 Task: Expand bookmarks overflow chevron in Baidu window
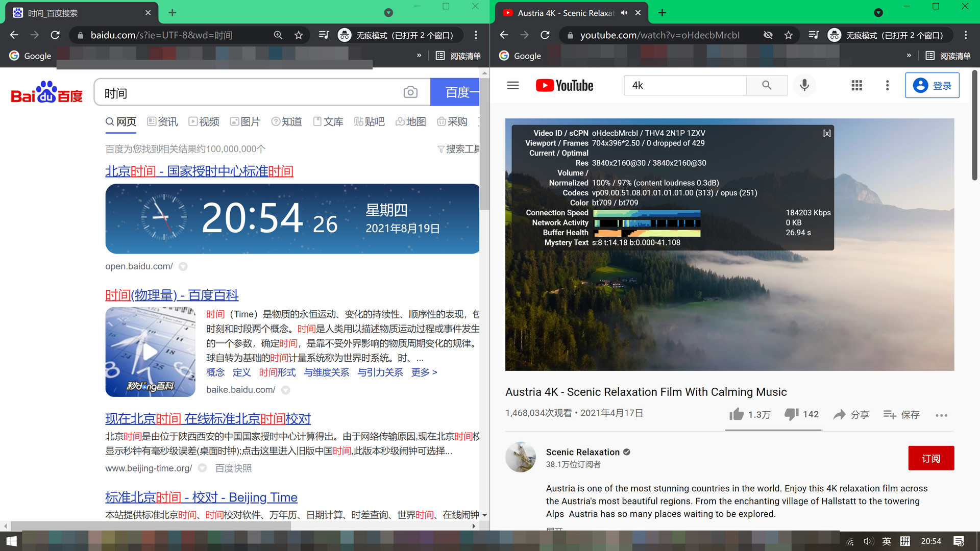419,56
